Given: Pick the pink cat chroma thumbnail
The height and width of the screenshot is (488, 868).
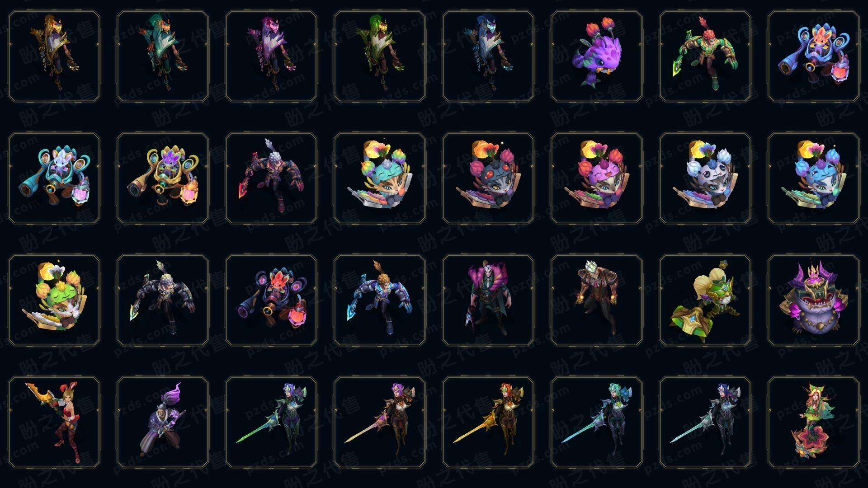Looking at the screenshot, I should point(597,178).
